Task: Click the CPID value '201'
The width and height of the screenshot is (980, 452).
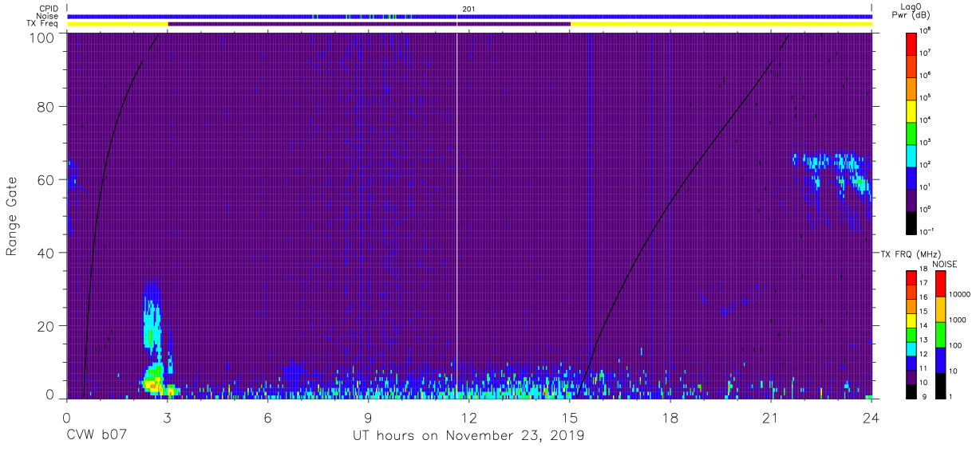Action: (x=468, y=9)
